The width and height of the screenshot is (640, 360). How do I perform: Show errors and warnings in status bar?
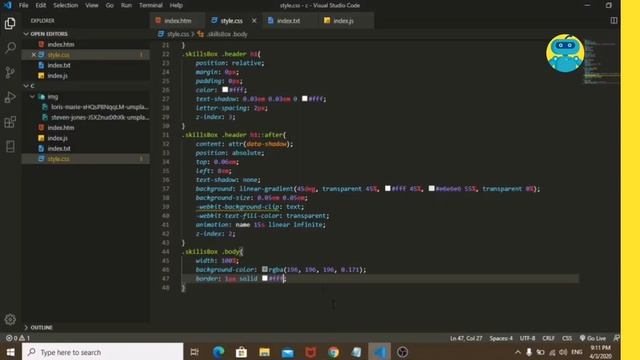(18, 338)
